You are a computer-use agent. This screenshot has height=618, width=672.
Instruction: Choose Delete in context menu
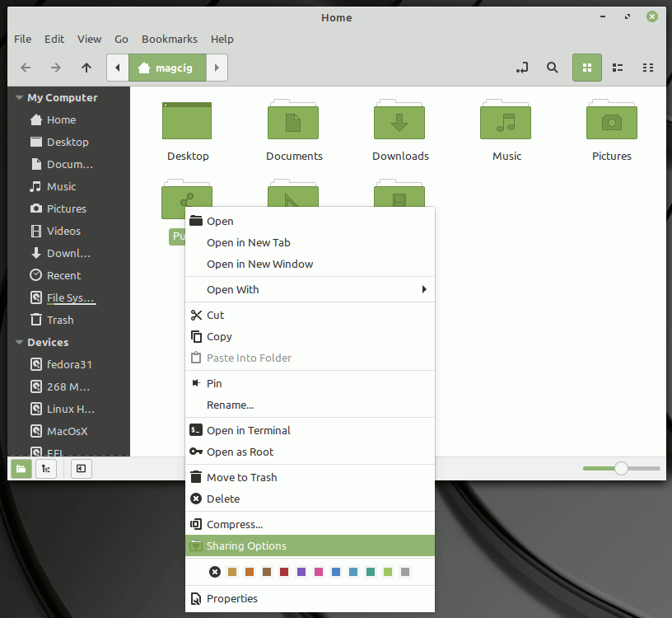(x=310, y=499)
